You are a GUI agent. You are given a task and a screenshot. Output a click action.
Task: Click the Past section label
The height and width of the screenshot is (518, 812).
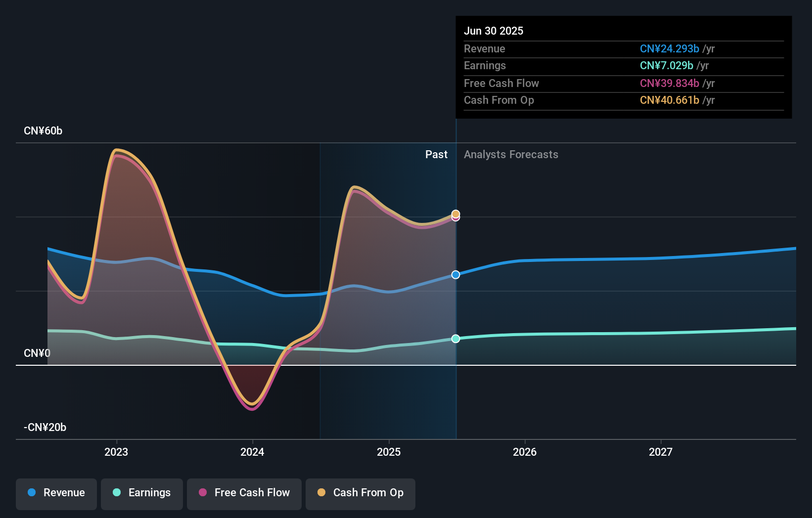click(436, 155)
